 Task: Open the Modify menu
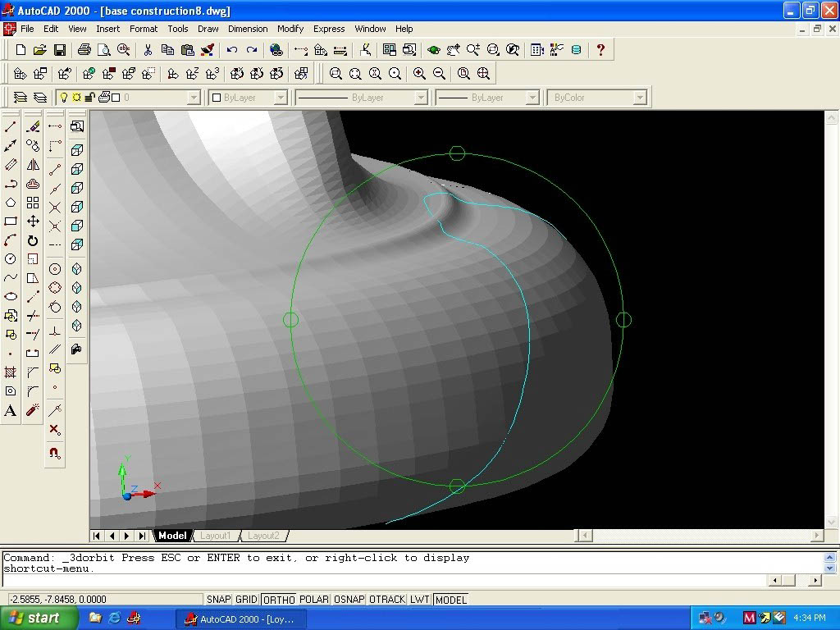(x=290, y=29)
